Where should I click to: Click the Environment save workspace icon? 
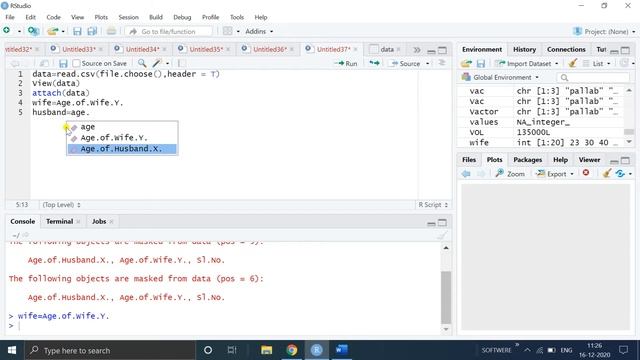pos(481,63)
